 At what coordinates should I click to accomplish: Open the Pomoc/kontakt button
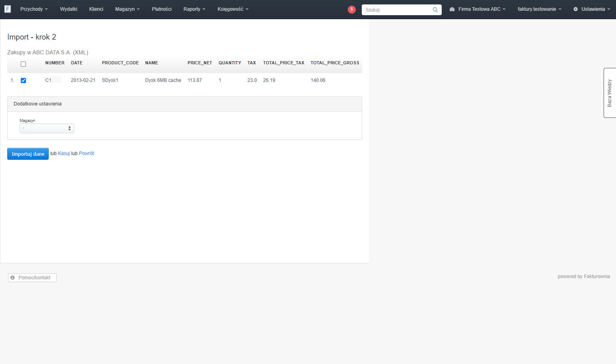tap(32, 278)
